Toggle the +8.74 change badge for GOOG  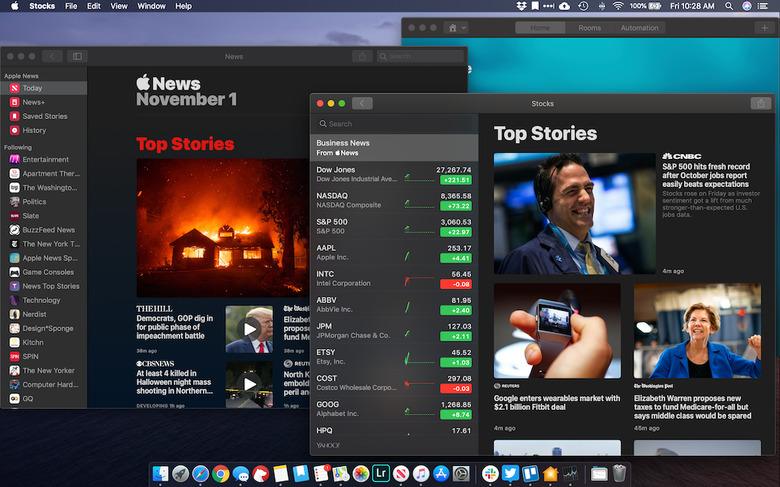[x=456, y=414]
